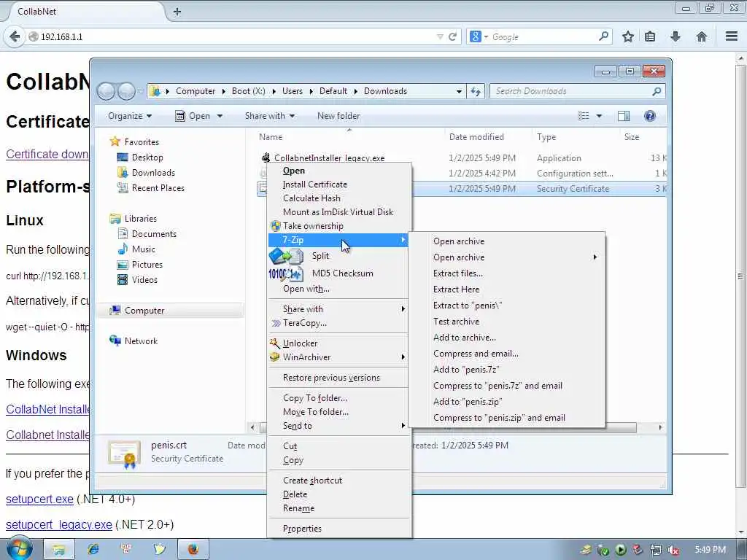This screenshot has width=747, height=560.
Task: Open Windows Explorer from taskbar
Action: coord(59,549)
